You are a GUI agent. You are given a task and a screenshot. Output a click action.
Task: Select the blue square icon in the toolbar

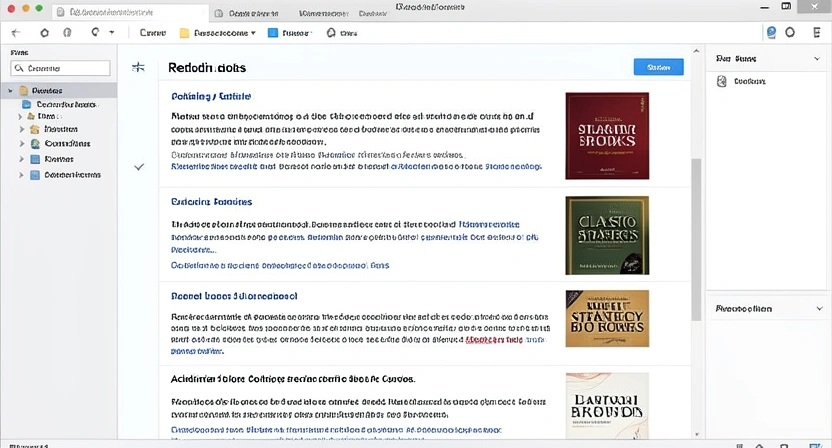pos(273,33)
